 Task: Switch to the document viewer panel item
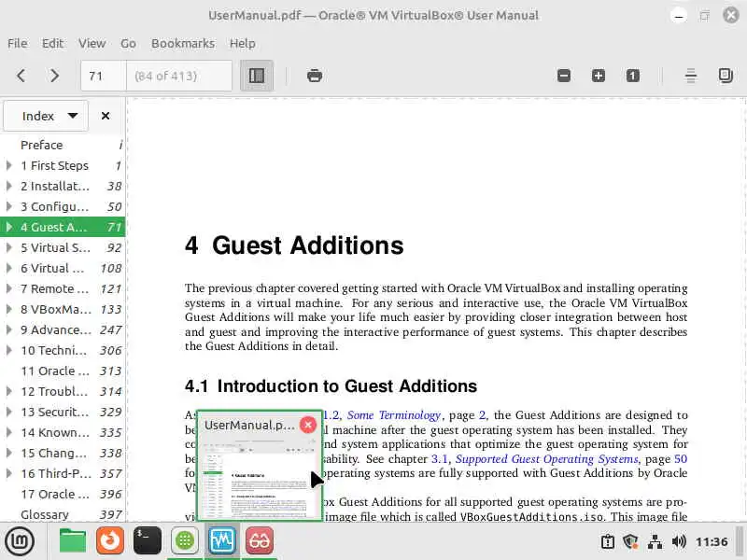click(x=260, y=541)
